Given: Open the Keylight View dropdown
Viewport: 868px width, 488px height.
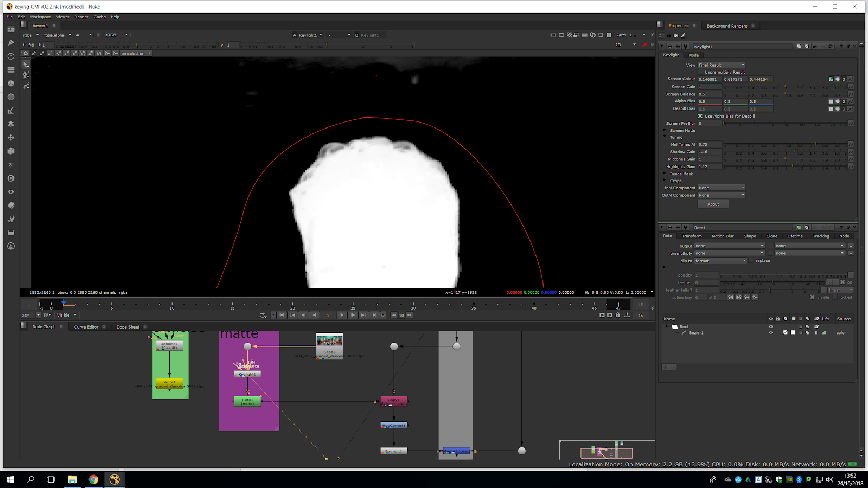Looking at the screenshot, I should coord(721,65).
